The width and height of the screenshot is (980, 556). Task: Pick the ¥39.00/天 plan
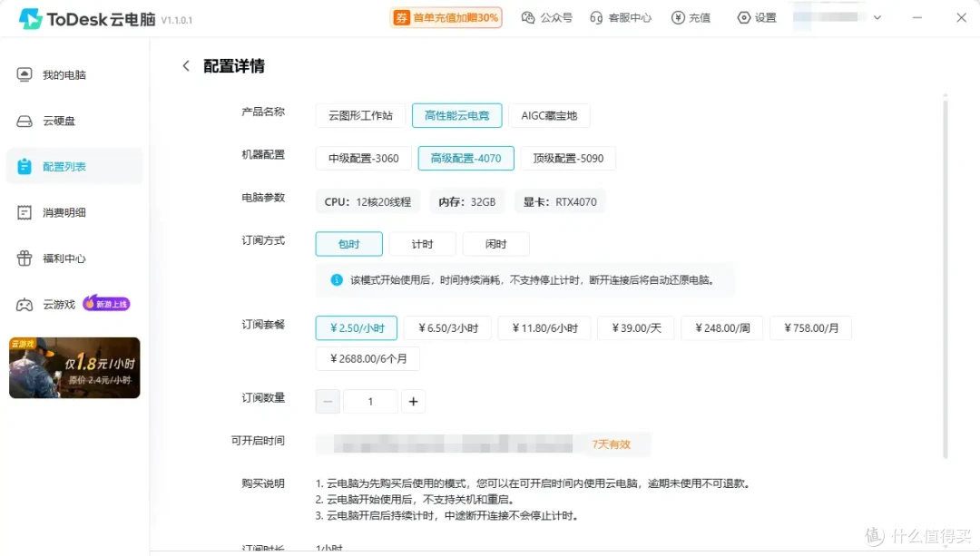coord(636,328)
